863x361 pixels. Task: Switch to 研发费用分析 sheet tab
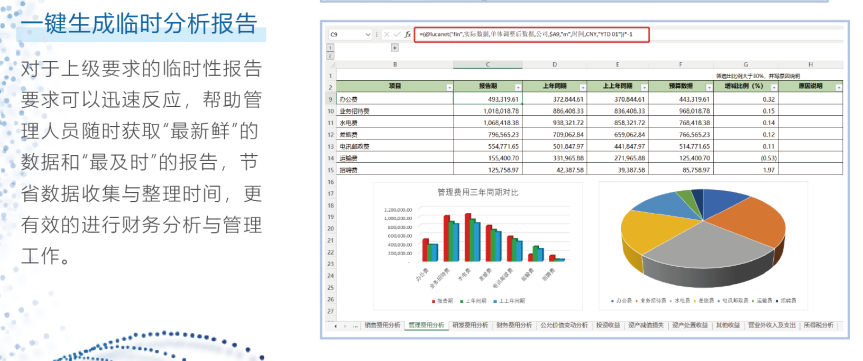[x=470, y=326]
